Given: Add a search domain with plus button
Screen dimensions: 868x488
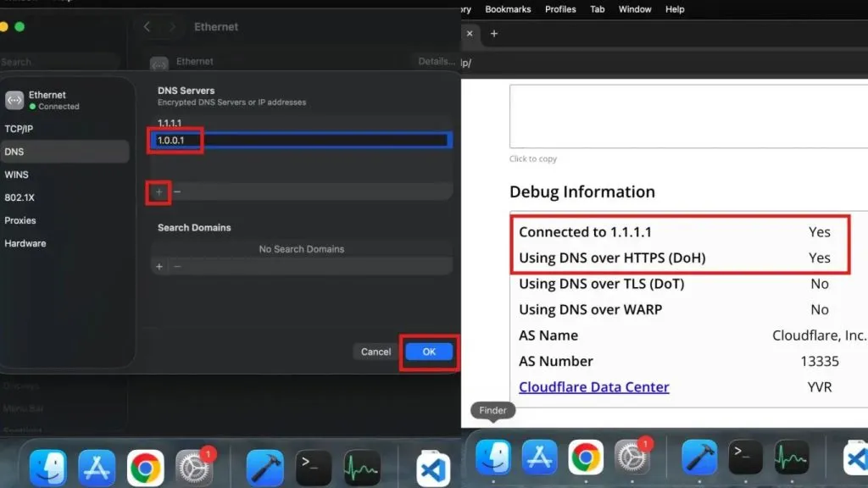Looking at the screenshot, I should (159, 267).
